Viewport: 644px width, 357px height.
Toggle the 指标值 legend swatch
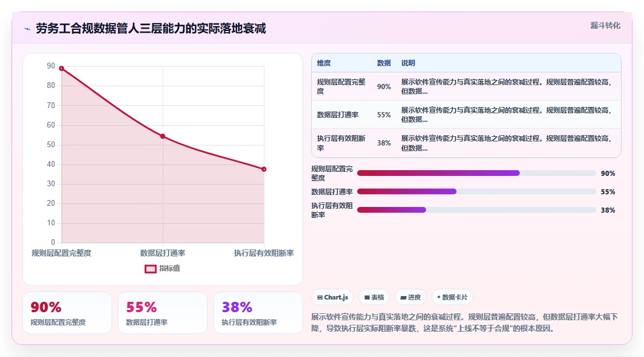[150, 268]
